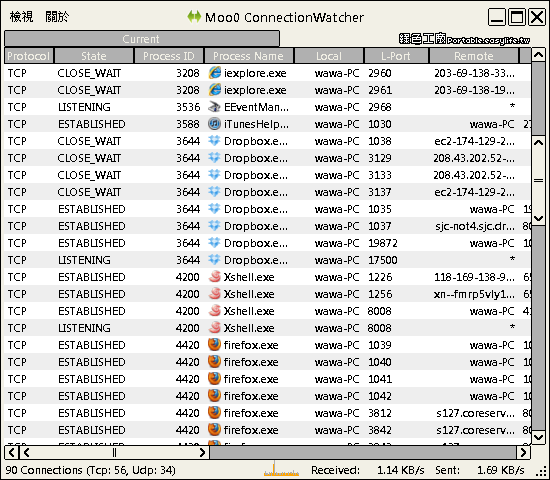Viewport: 550px width, 480px height.
Task: Minimize the ConnectionWatcher window
Action: [x=497, y=16]
